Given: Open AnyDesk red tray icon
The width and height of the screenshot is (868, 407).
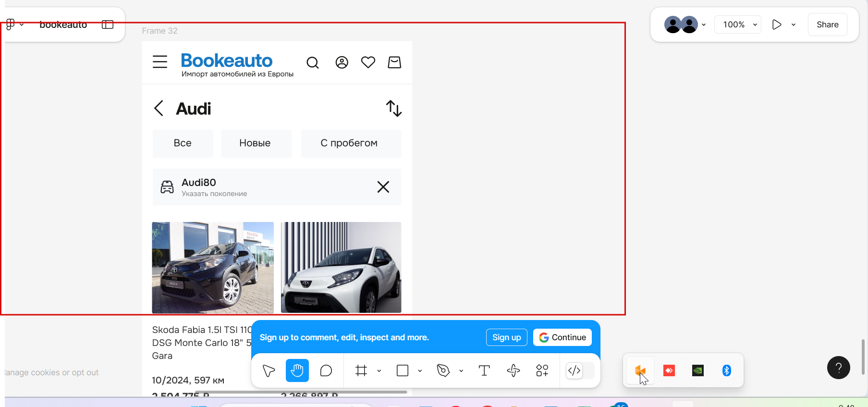Looking at the screenshot, I should [x=669, y=370].
